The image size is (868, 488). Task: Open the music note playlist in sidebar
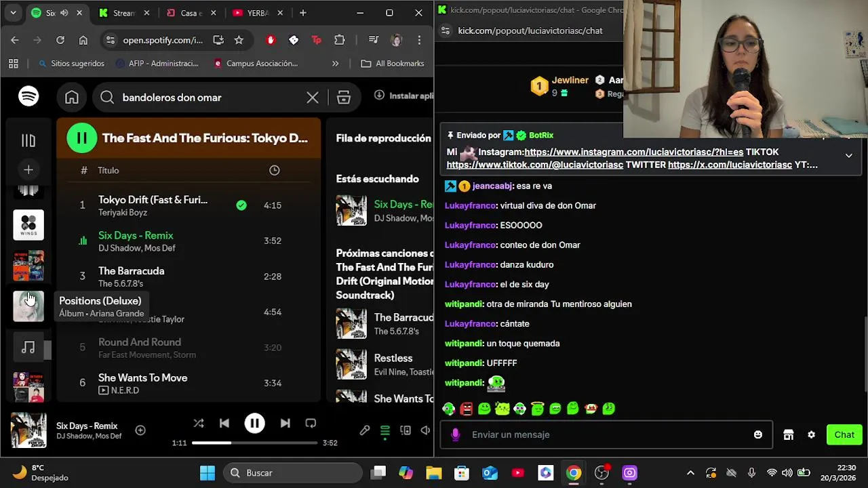(x=28, y=347)
